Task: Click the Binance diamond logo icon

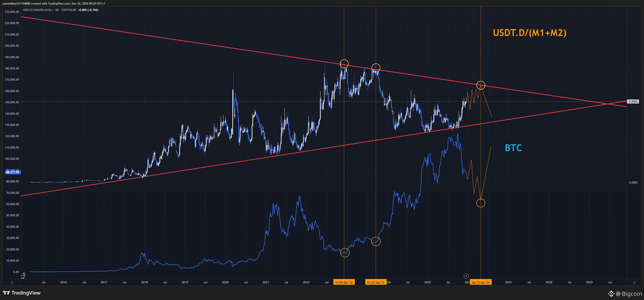Action: pyautogui.click(x=611, y=294)
